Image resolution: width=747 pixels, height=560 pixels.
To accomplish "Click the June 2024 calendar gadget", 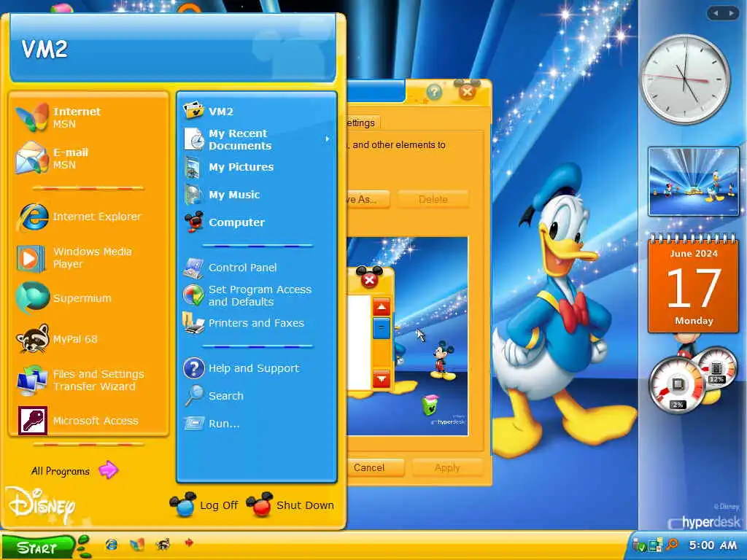I will click(693, 284).
